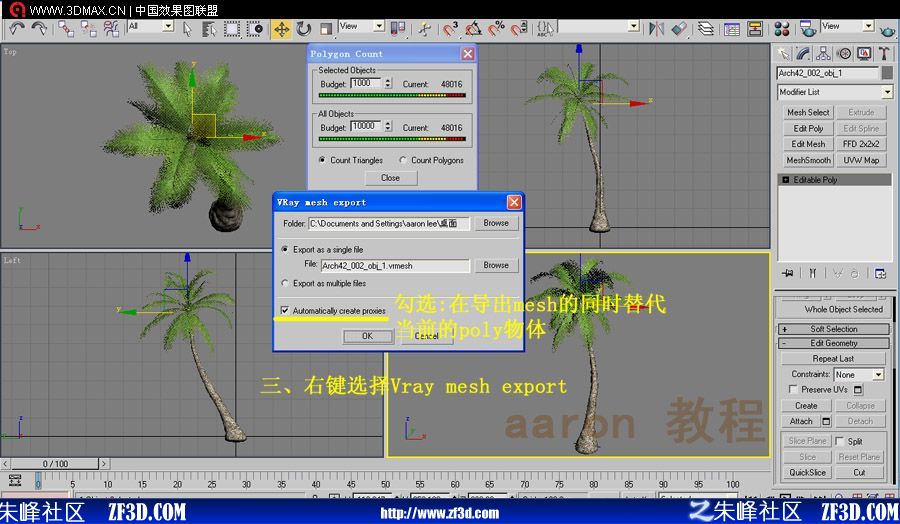The image size is (900, 524).
Task: Toggle the Preserve UVs checkbox
Action: point(793,389)
